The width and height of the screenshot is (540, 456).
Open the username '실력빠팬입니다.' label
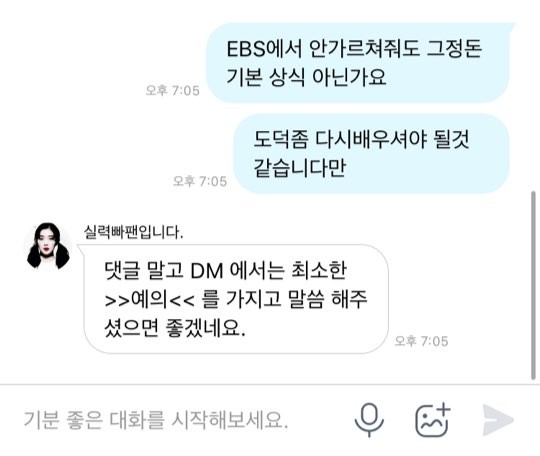[134, 232]
